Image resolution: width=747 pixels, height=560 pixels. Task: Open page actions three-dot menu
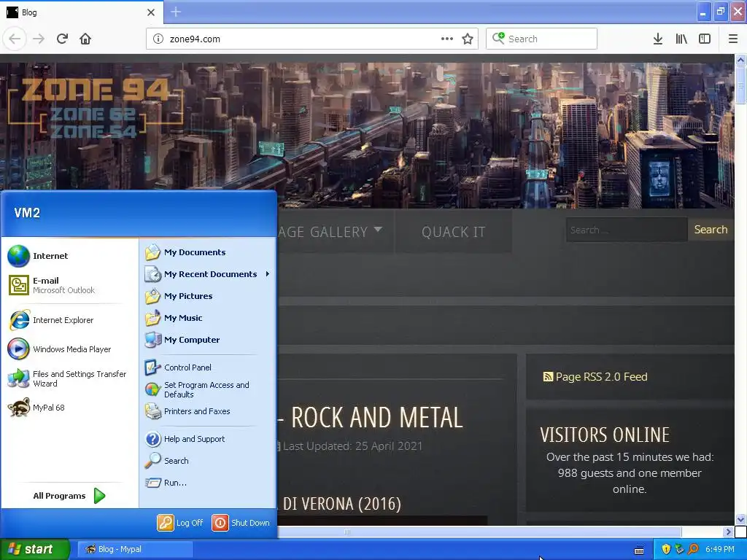(x=447, y=39)
